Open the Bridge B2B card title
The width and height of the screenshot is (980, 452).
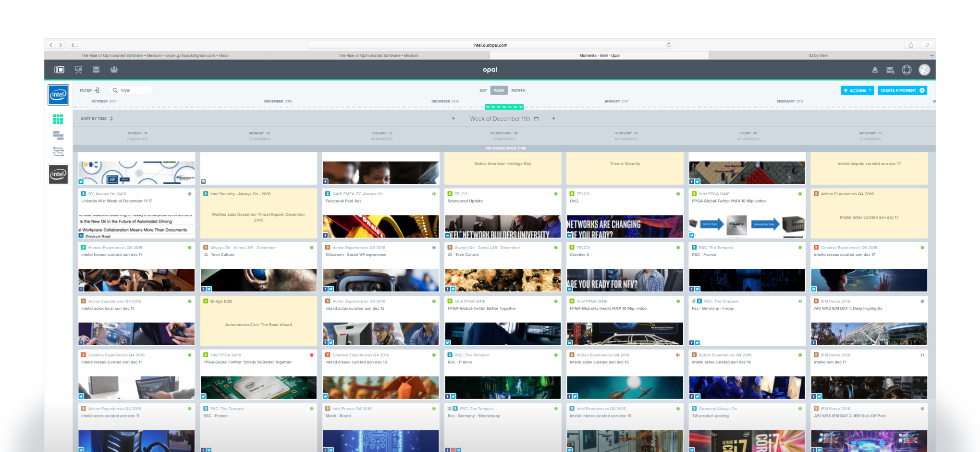(x=221, y=301)
